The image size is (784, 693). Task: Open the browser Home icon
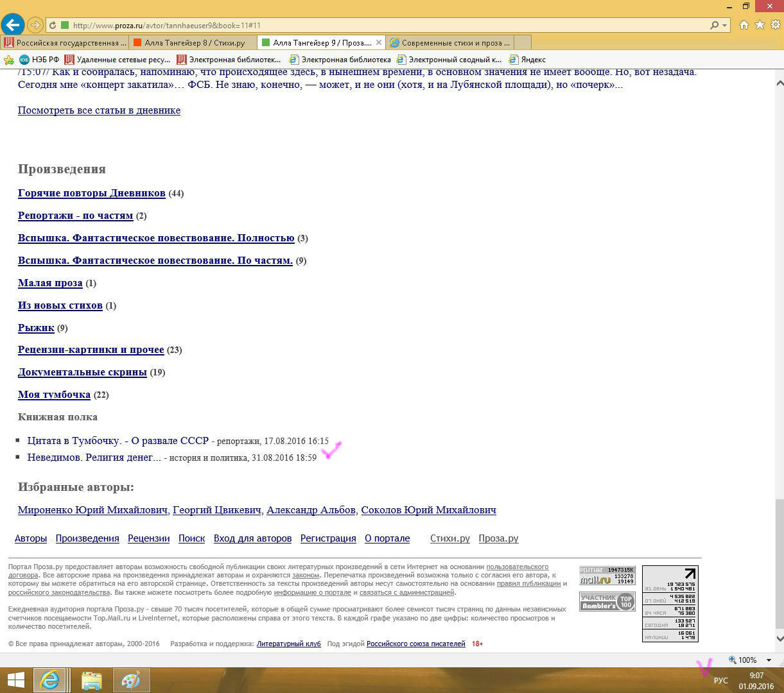744,25
